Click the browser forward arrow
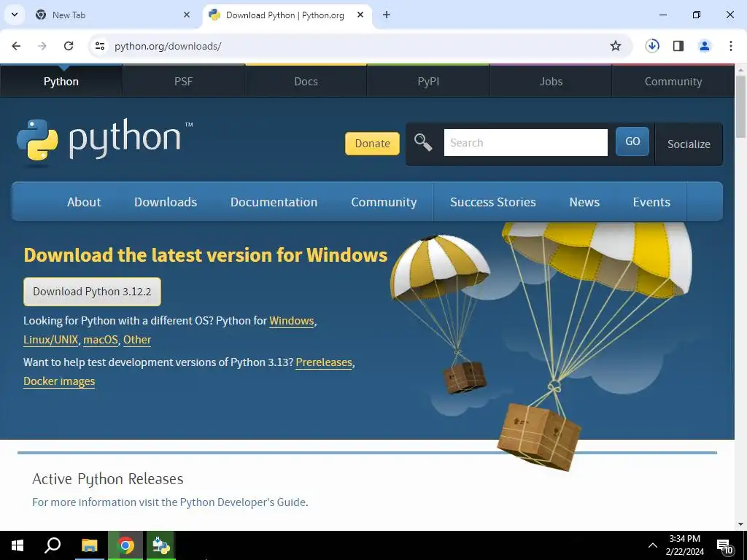Image resolution: width=747 pixels, height=560 pixels. [x=42, y=46]
